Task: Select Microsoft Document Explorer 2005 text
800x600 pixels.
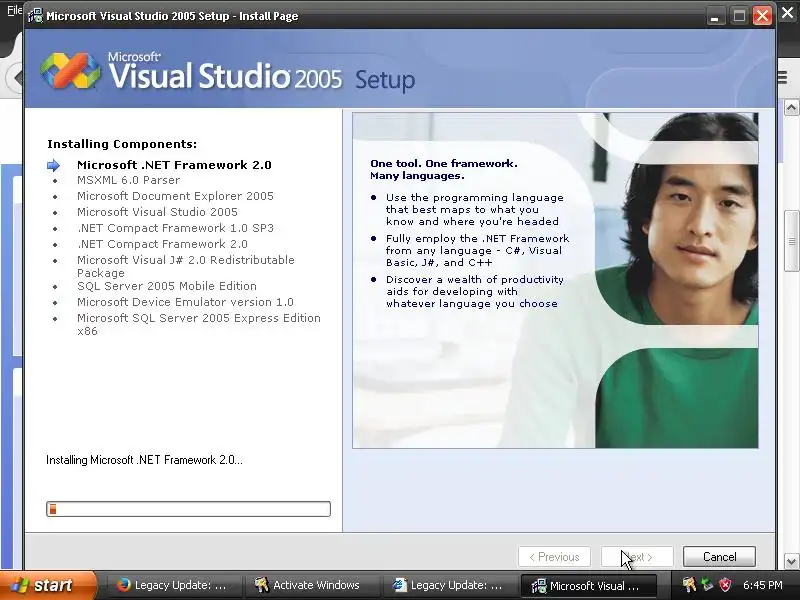Action: tap(175, 196)
